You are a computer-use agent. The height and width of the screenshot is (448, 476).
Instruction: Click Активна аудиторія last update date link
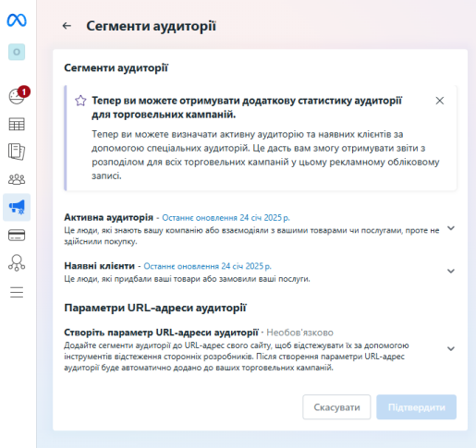[226, 218]
